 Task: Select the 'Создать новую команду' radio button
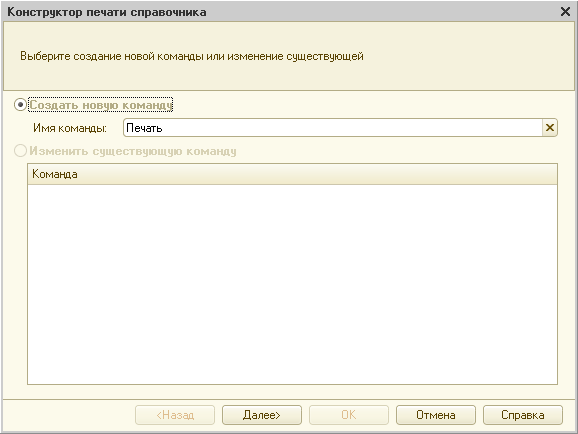point(20,105)
